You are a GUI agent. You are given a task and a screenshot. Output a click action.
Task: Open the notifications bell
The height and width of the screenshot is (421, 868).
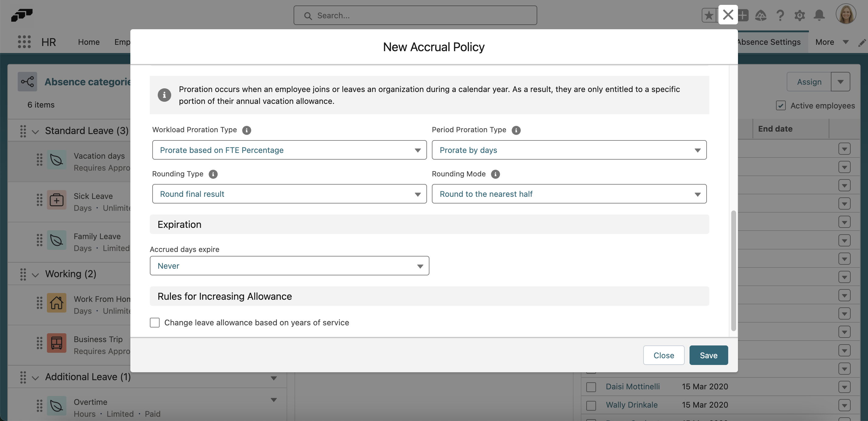point(820,15)
